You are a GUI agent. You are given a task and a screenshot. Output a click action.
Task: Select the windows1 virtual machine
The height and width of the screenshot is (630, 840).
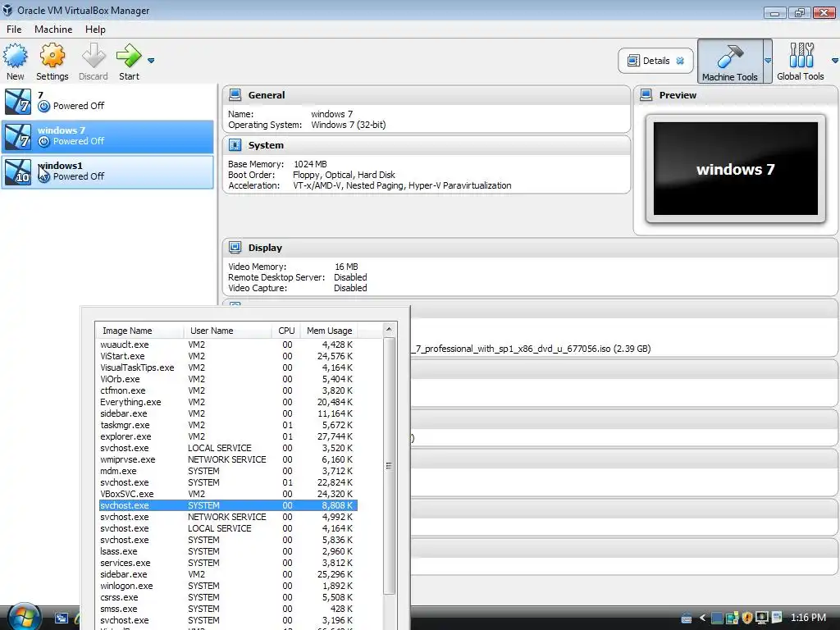coord(107,172)
